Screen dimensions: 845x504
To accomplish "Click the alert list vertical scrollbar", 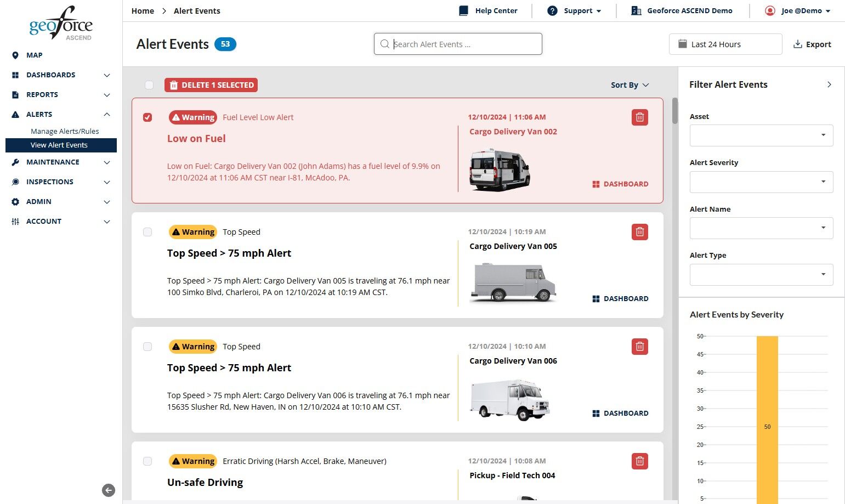I will pos(674,111).
